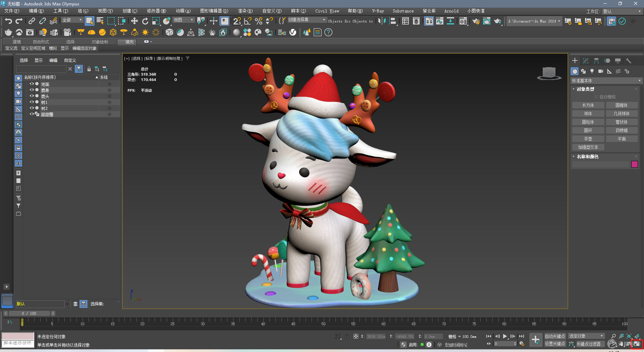Viewport: 644px width, 352px height.
Task: Click the V-Ray sun light icon
Action: (x=145, y=32)
